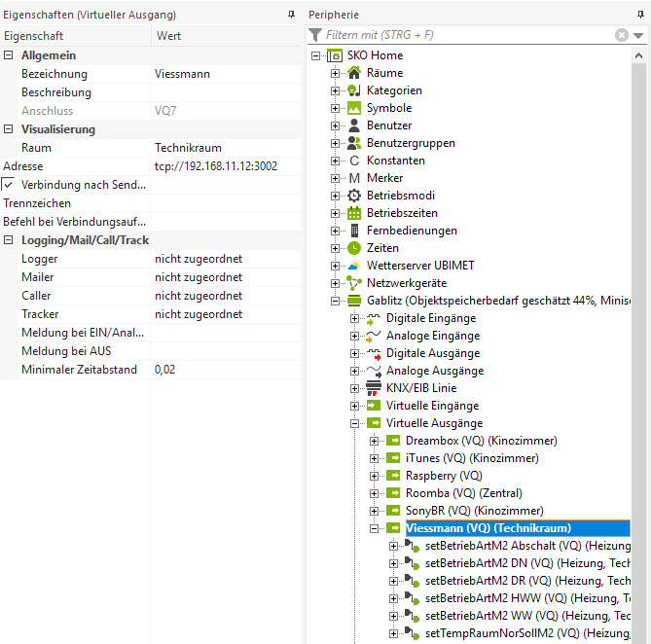Screen dimensions: 651x644
Task: Select SonyBR (VQ) (Kinozimmer) item
Action: 475,511
